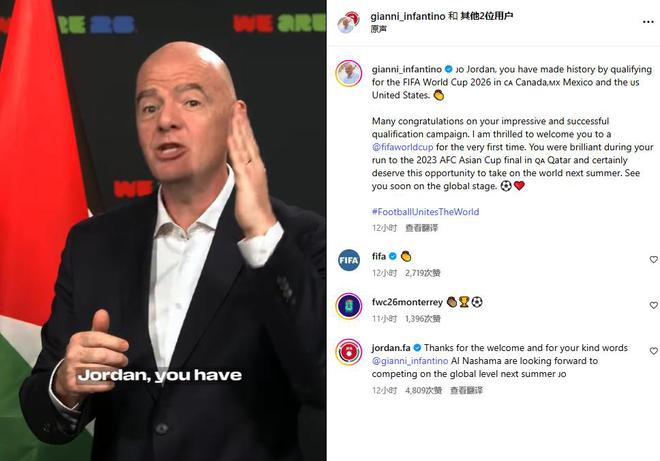This screenshot has width=660, height=461.
Task: Like the fwc26monterrey comment
Action: [x=653, y=305]
